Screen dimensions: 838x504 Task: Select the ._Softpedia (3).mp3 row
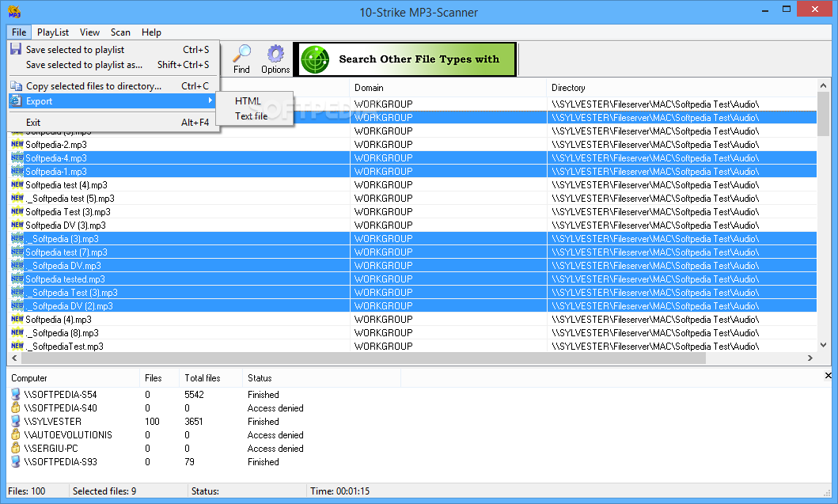[412, 239]
